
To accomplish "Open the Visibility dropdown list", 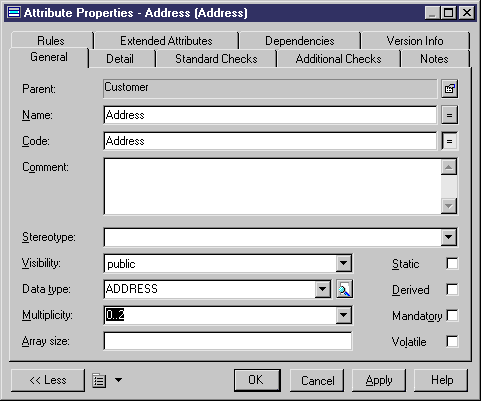I will click(x=344, y=264).
